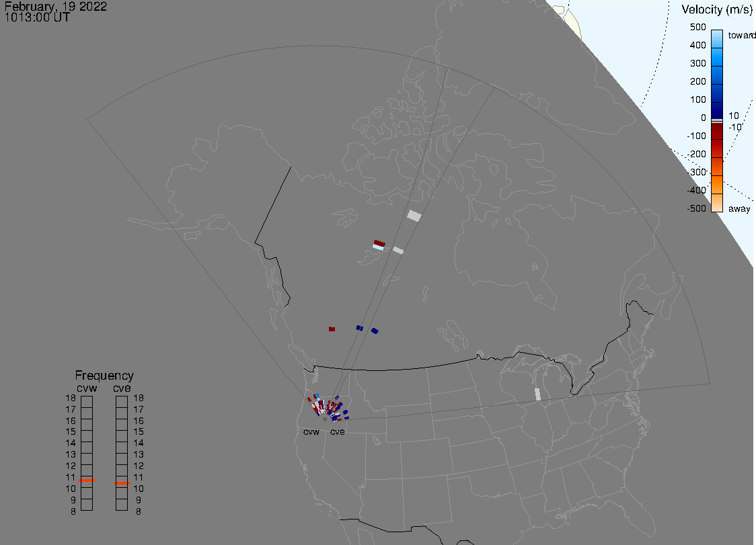The image size is (756, 545).
Task: Click the left navy blue patch in Alberta
Action: coord(360,328)
